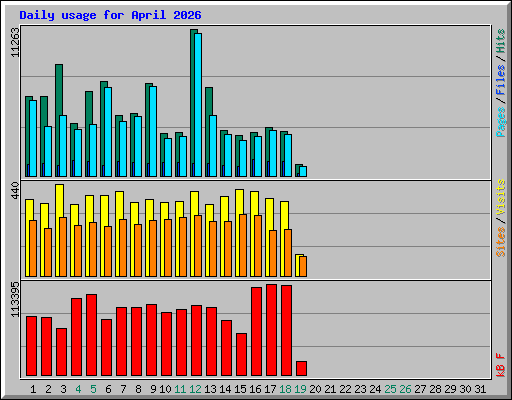Viewport: 512px width, 400px height.
Task: Click the cyan Pages bar for day 19
Action: (x=303, y=172)
